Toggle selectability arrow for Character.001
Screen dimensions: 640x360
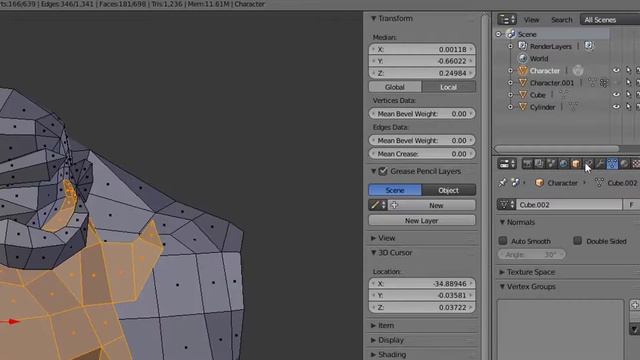pyautogui.click(x=628, y=82)
